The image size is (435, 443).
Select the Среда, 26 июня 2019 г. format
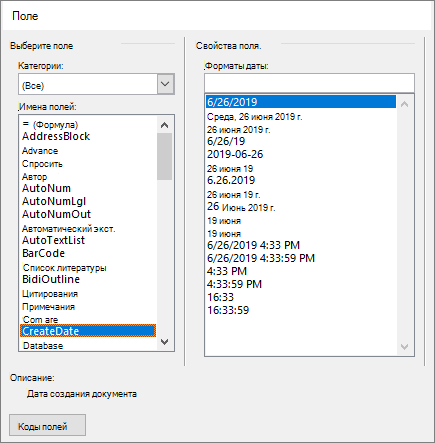coord(255,117)
